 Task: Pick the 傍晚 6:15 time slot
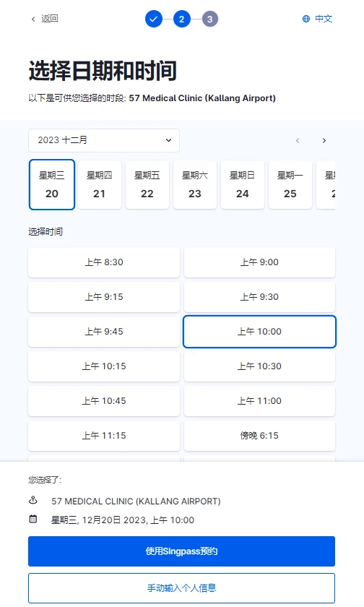(x=259, y=436)
